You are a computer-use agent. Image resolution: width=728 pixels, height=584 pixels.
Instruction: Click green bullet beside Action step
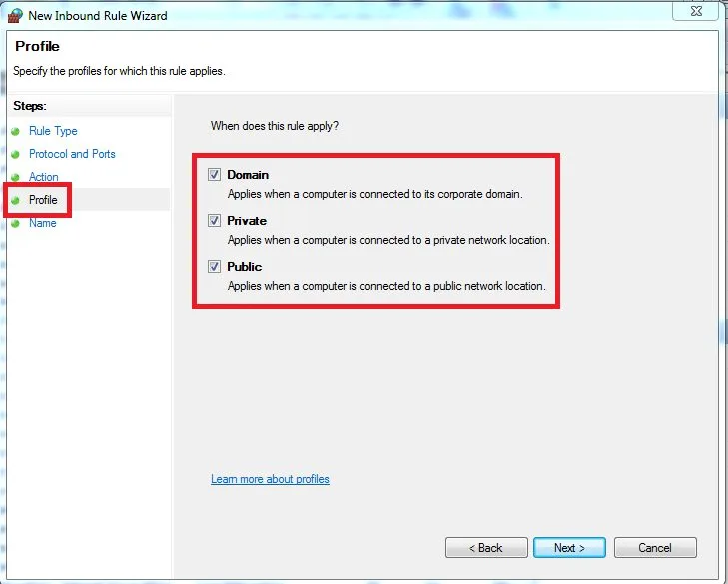click(15, 178)
